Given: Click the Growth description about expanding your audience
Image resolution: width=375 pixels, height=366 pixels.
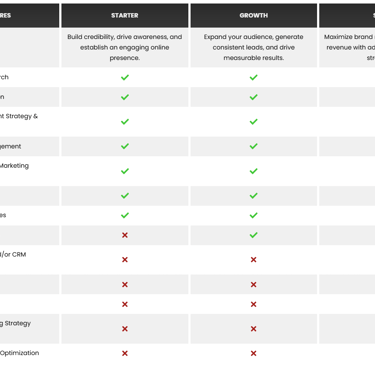Looking at the screenshot, I should [254, 47].
